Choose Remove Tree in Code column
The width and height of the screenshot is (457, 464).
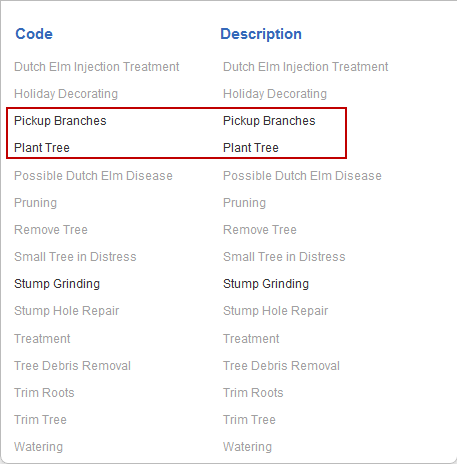51,230
